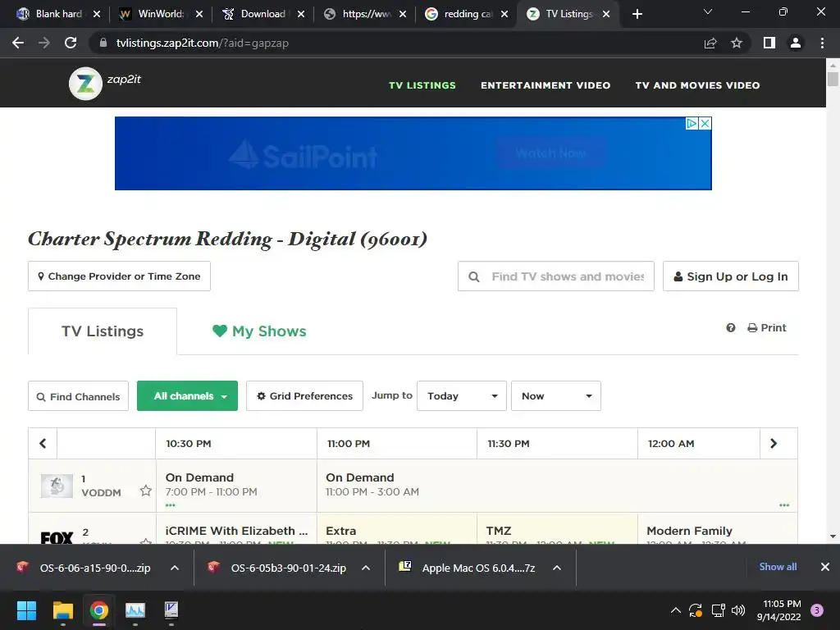This screenshot has height=630, width=840.
Task: Open Windows Start menu
Action: point(26,610)
